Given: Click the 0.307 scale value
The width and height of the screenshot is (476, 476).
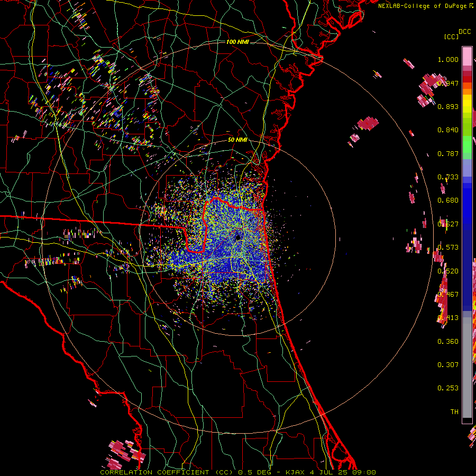Looking at the screenshot, I should [448, 365].
